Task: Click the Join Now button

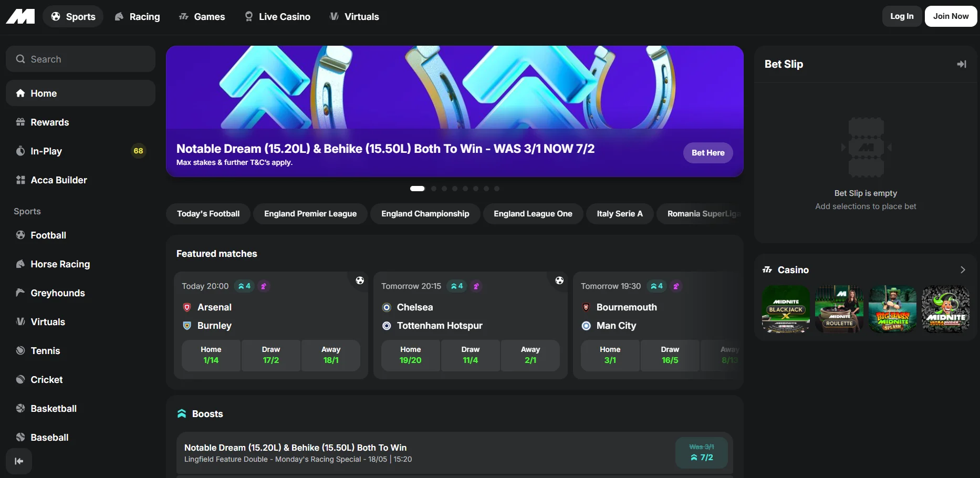Action: [x=951, y=16]
